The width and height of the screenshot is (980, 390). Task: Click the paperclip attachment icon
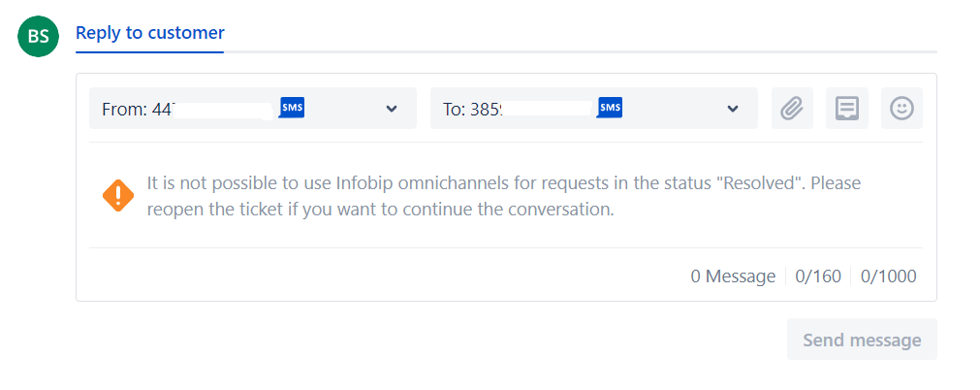pyautogui.click(x=792, y=109)
